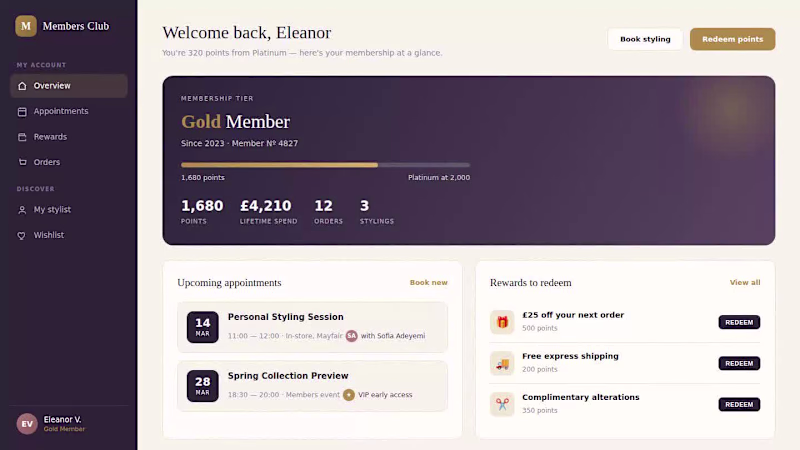Viewport: 800px width, 450px height.
Task: Open the Spring Collection Preview appointment
Action: pos(312,386)
